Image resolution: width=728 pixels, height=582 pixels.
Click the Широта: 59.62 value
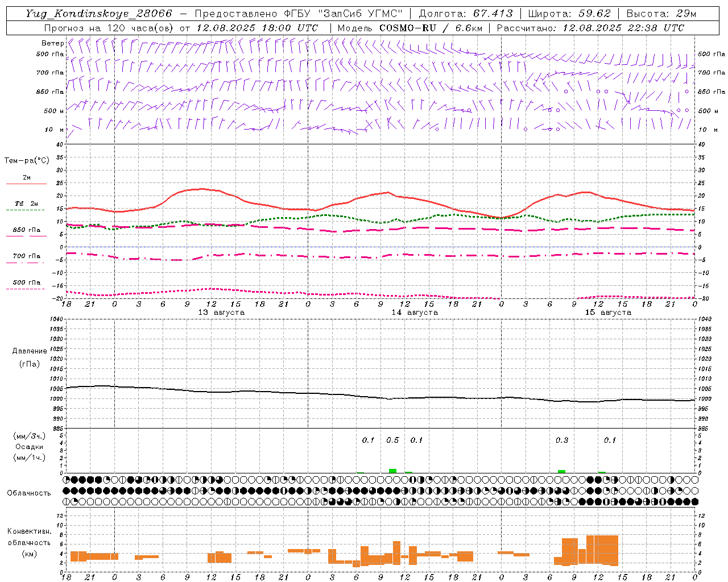(569, 14)
